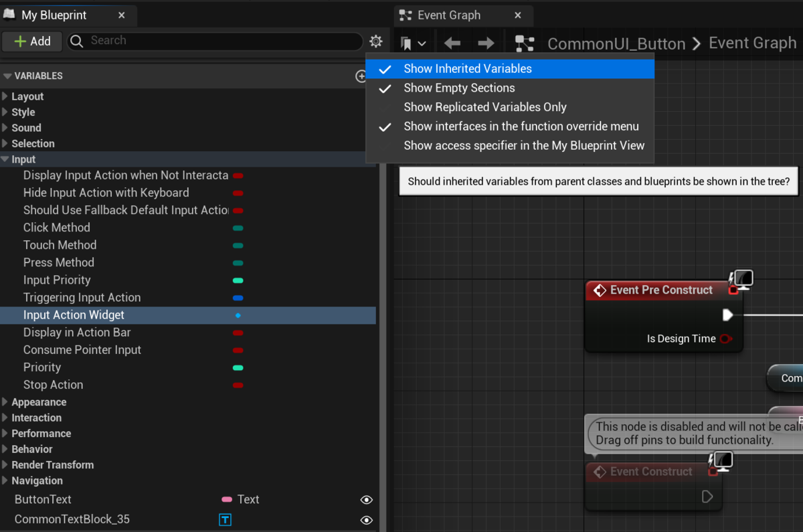Click the graph icon before CommonUI_Button breadcrumb
The image size is (803, 532).
click(525, 42)
